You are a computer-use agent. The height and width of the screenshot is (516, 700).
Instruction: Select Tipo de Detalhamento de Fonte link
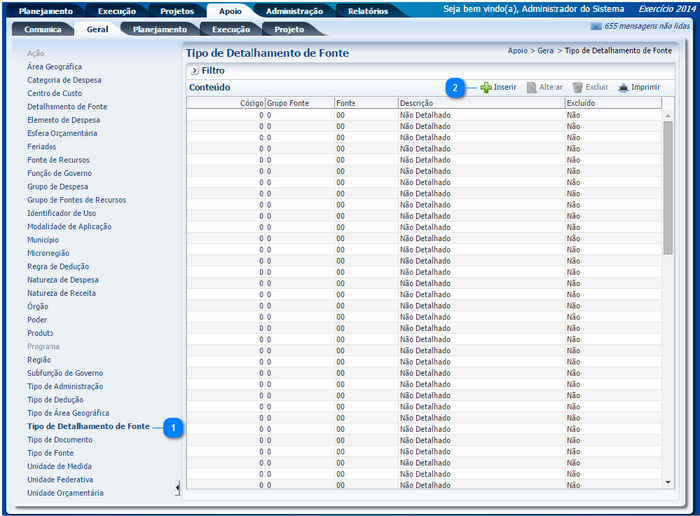(x=88, y=427)
